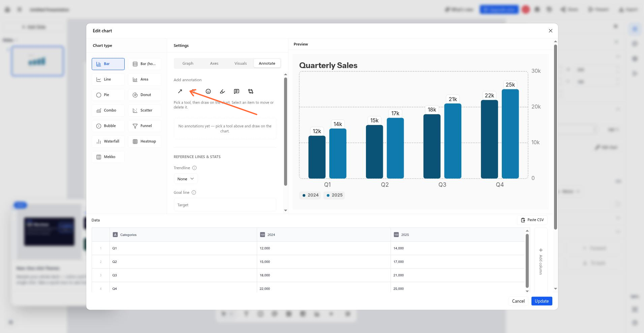Click the 25k bar label in preview
Image resolution: width=644 pixels, height=333 pixels.
510,85
